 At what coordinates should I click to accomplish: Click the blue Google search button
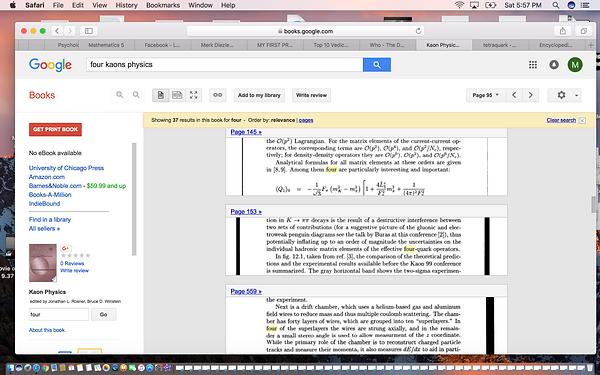377,65
